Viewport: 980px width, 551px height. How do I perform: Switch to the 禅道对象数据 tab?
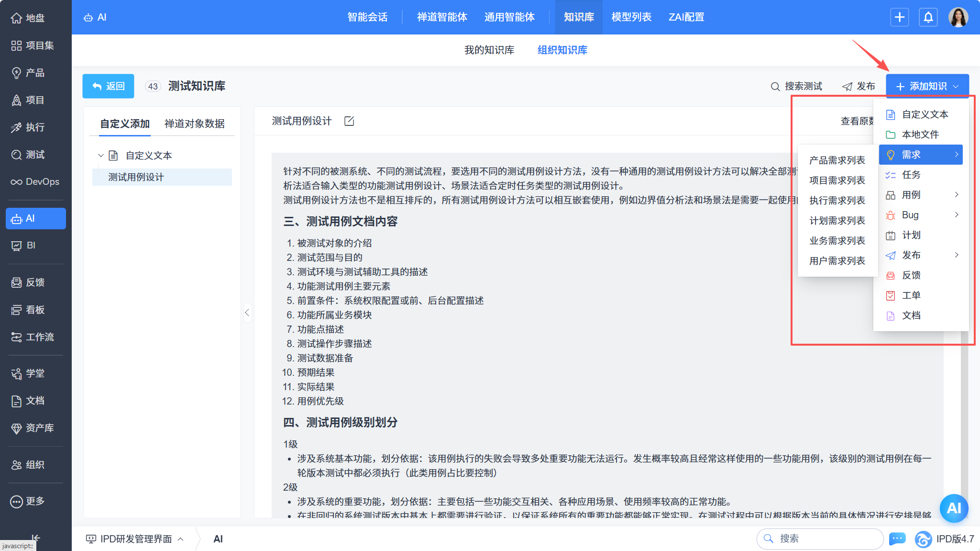(194, 124)
